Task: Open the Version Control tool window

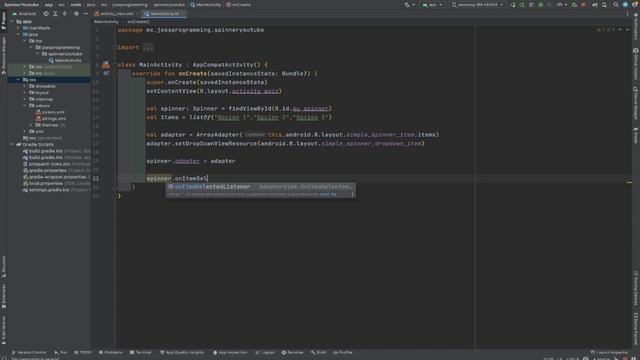Action: tap(29, 352)
